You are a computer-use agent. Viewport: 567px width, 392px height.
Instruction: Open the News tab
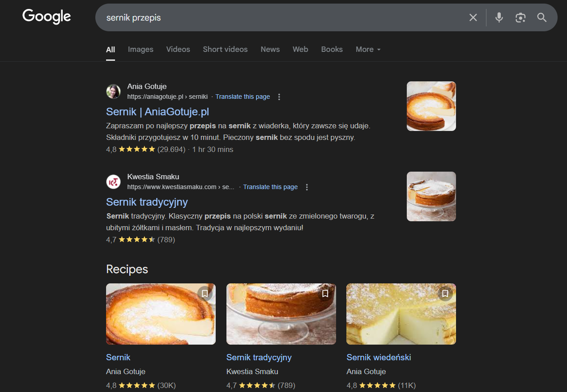(x=270, y=50)
